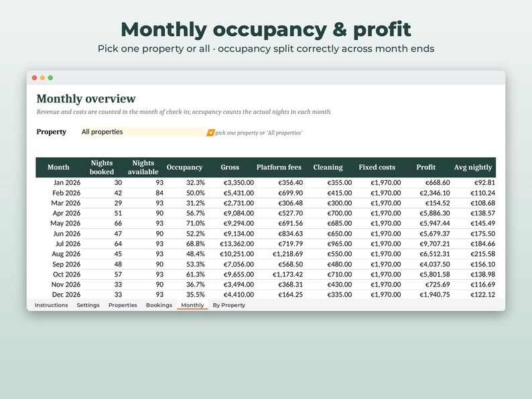Select the Gross column header
The height and width of the screenshot is (399, 532).
pyautogui.click(x=230, y=167)
